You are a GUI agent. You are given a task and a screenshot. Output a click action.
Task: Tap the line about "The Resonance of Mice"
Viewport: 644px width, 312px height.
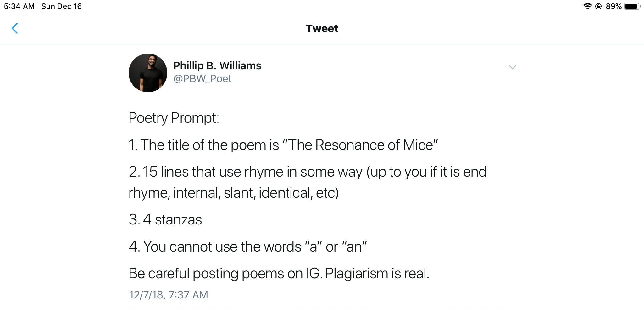(x=283, y=145)
